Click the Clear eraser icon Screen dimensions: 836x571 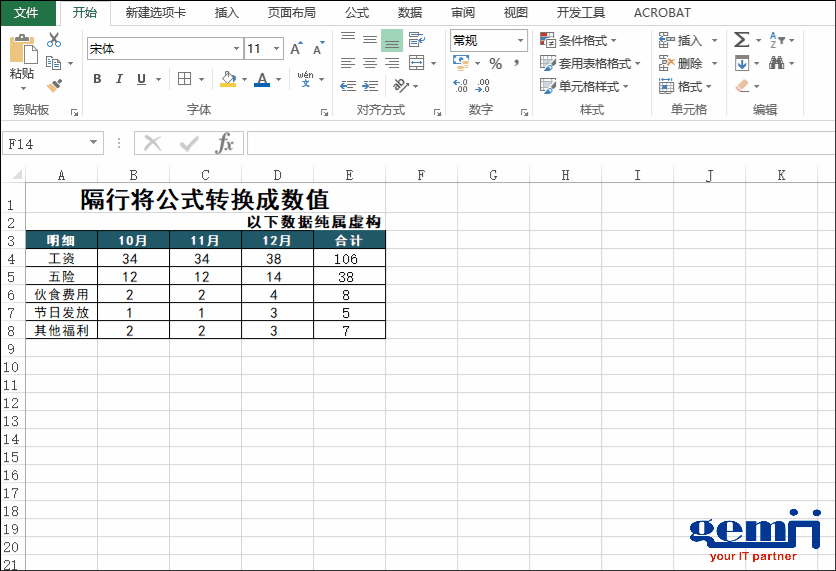coord(742,85)
